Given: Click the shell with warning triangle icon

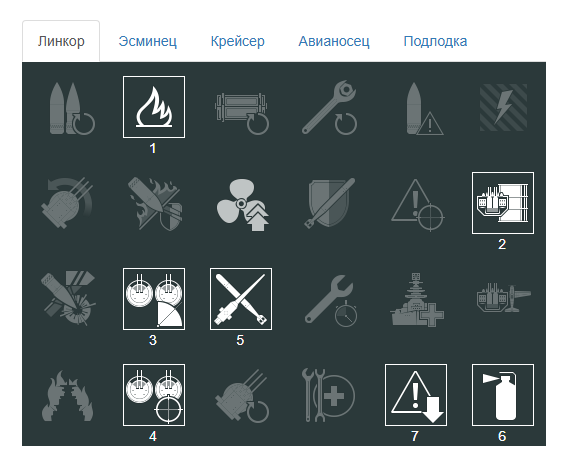Looking at the screenshot, I should point(424,109).
